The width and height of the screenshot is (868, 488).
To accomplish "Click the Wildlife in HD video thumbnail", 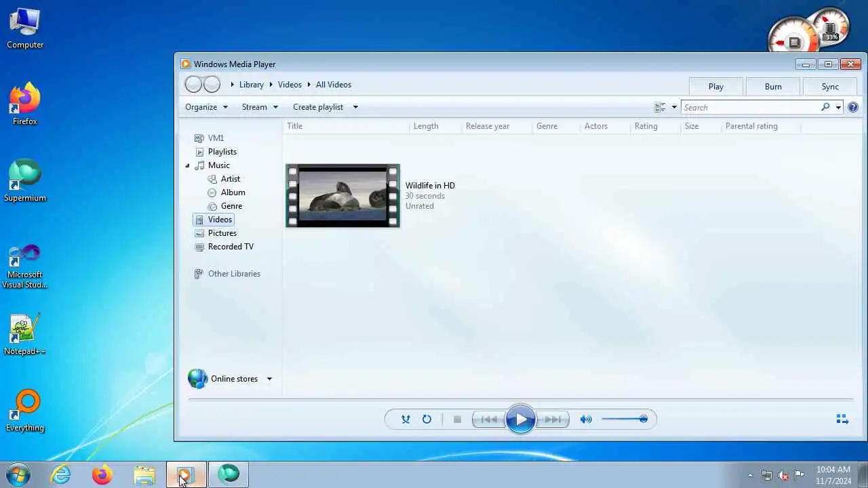I will [x=342, y=195].
